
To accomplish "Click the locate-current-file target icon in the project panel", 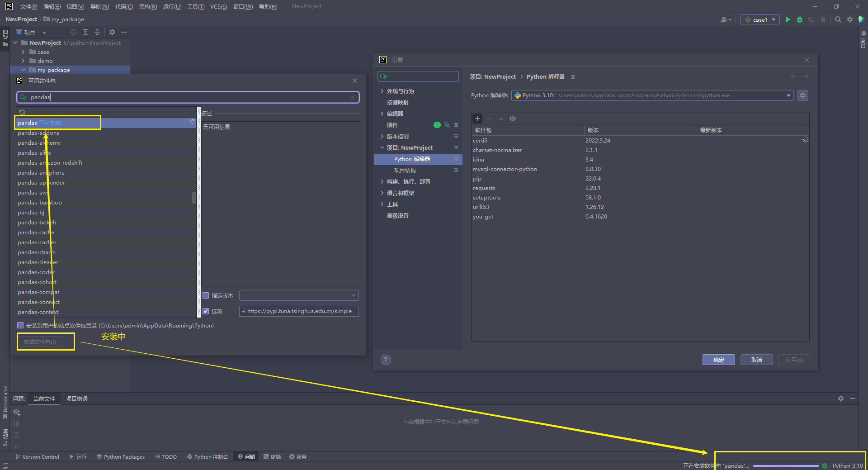I will tap(74, 32).
